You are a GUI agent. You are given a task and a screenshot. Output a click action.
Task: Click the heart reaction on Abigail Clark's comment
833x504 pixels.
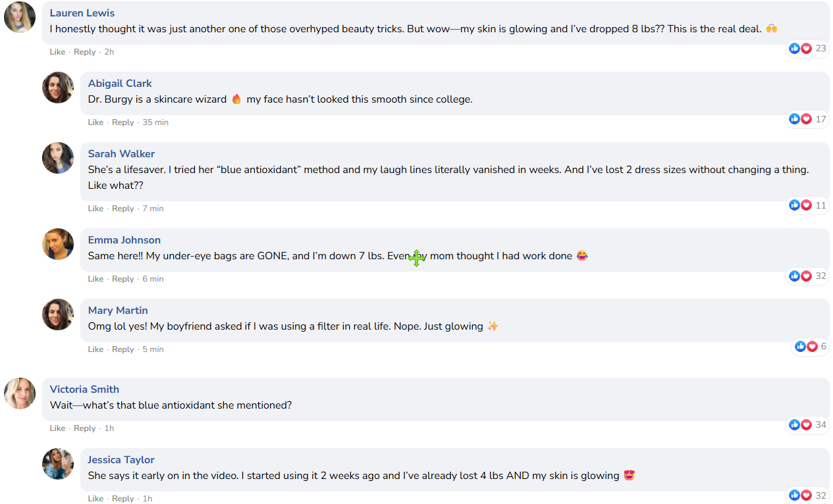coord(806,119)
